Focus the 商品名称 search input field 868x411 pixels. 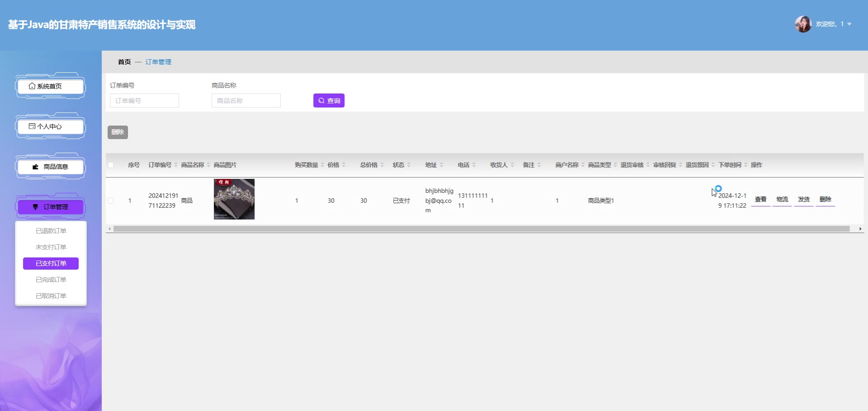(246, 100)
